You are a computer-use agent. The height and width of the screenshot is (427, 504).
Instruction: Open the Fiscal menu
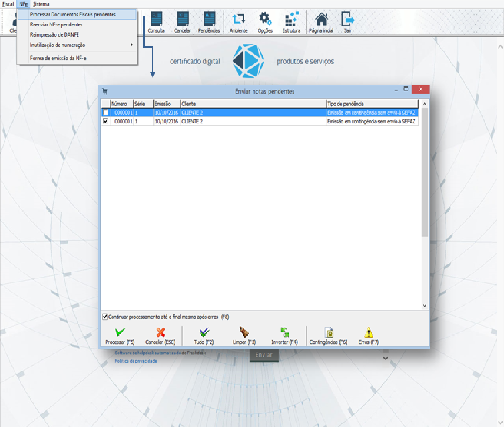8,4
